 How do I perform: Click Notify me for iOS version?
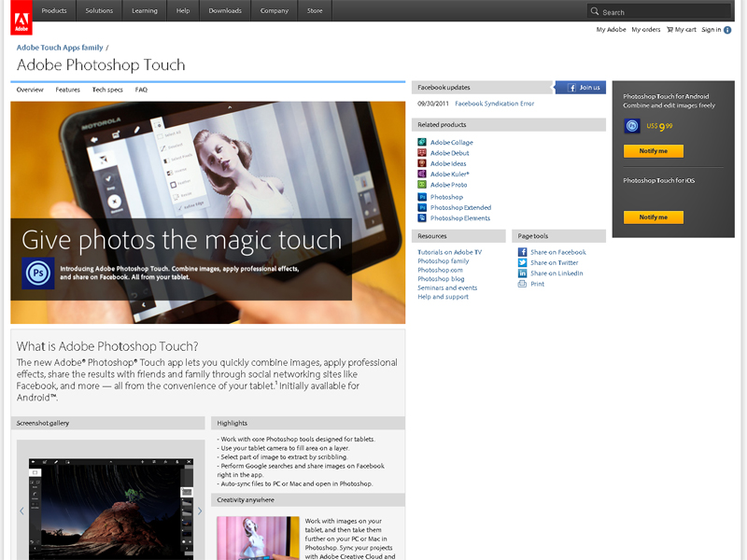653,217
